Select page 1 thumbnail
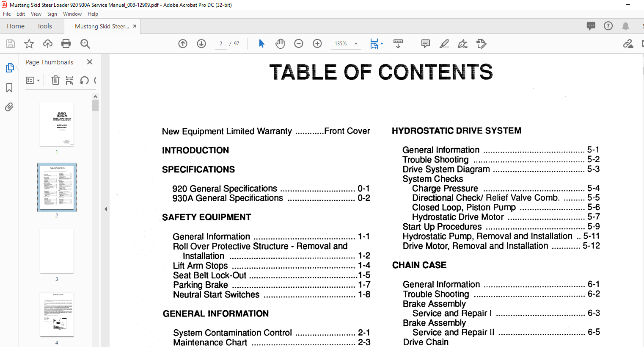The image size is (644, 347). pyautogui.click(x=57, y=124)
